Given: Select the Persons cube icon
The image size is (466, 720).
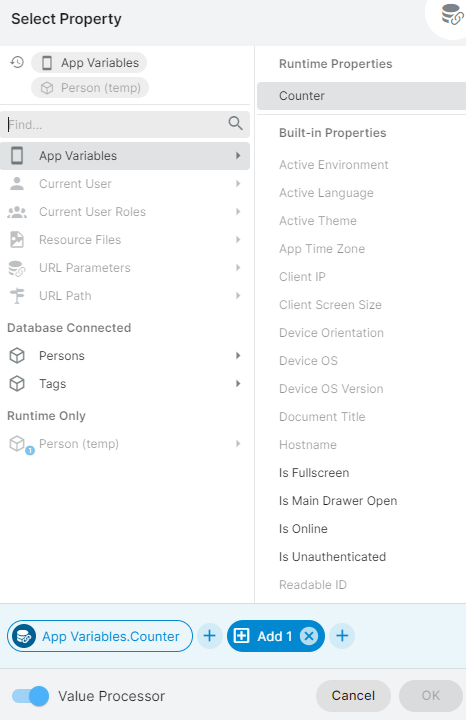Looking at the screenshot, I should tap(17, 355).
